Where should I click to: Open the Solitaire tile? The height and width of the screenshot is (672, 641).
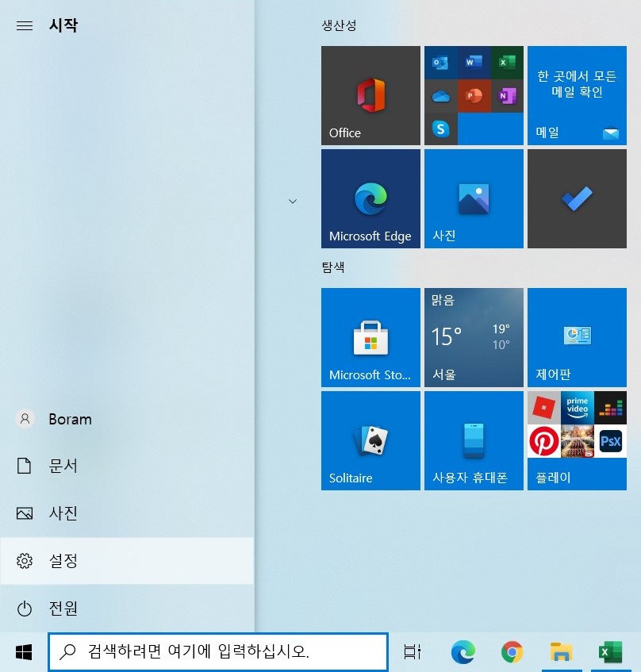point(370,440)
